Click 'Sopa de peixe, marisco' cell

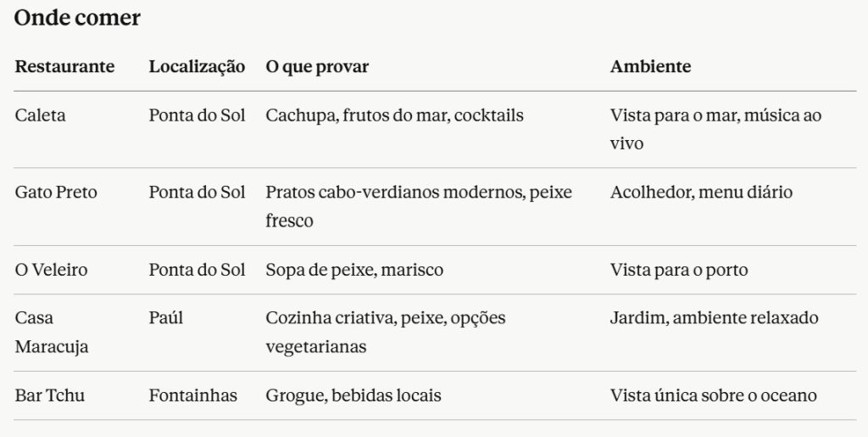tap(354, 270)
